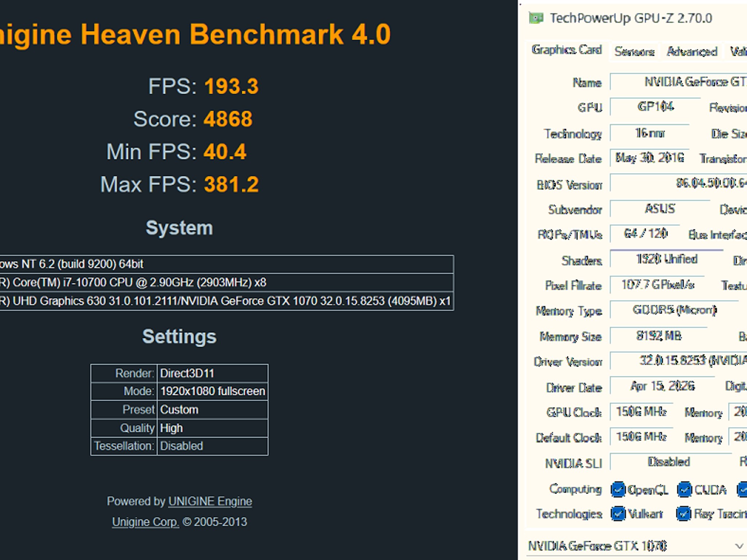Viewport: 747px width, 560px height.
Task: Click the GPU Name field
Action: (678, 82)
